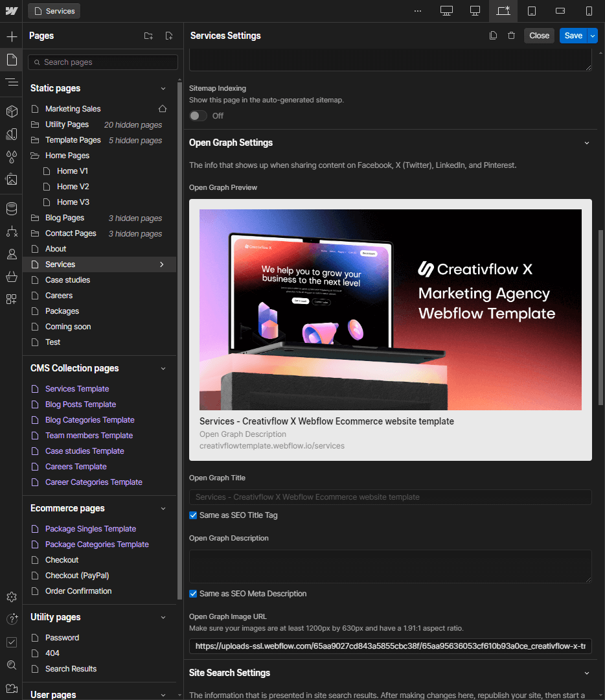Open the Add Elements panel
605x700 pixels.
(x=11, y=36)
